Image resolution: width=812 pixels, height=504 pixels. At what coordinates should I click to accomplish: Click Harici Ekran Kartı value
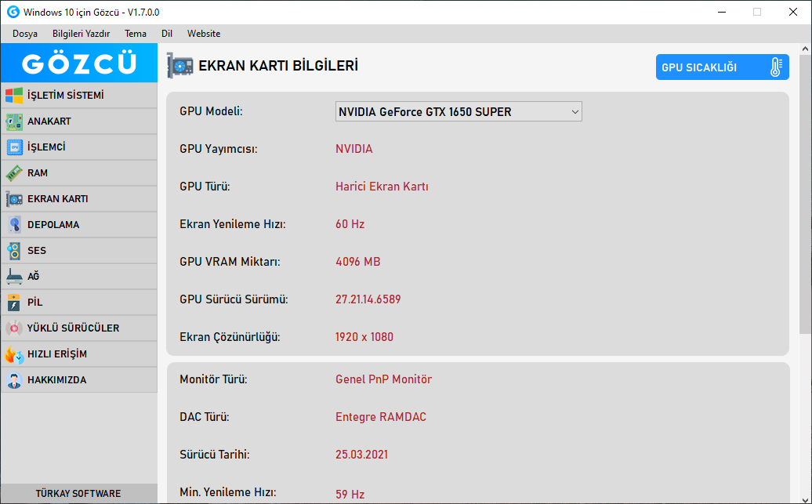coord(382,187)
